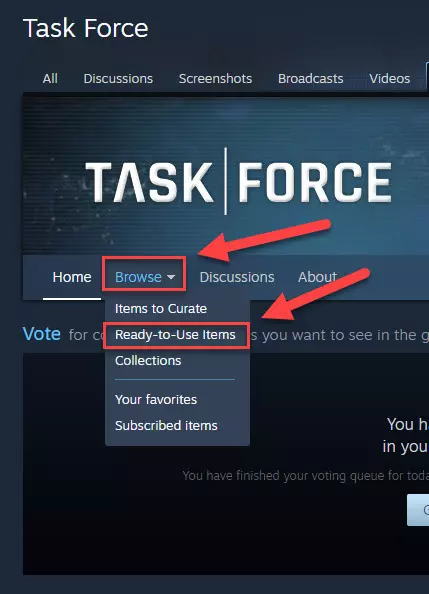This screenshot has width=429, height=594.
Task: Click the Task Force banner logo
Action: (239, 181)
